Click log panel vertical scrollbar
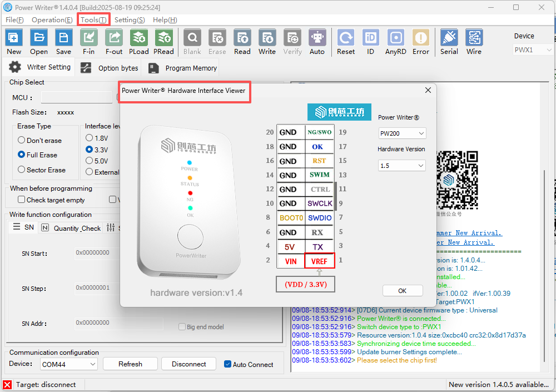 [x=544, y=266]
